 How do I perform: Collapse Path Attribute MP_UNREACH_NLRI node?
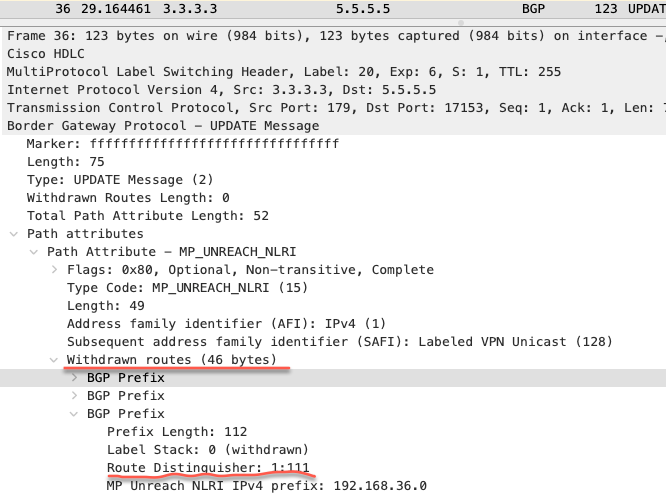click(x=34, y=252)
